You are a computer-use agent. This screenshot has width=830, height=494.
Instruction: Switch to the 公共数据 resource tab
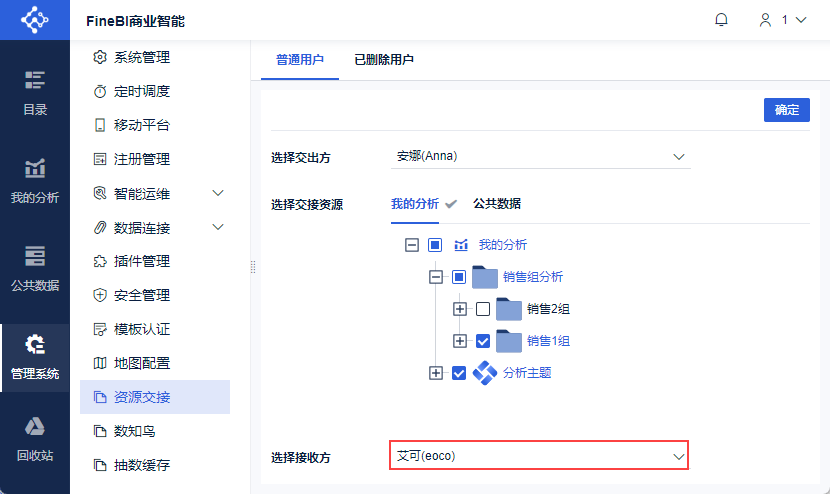(497, 204)
